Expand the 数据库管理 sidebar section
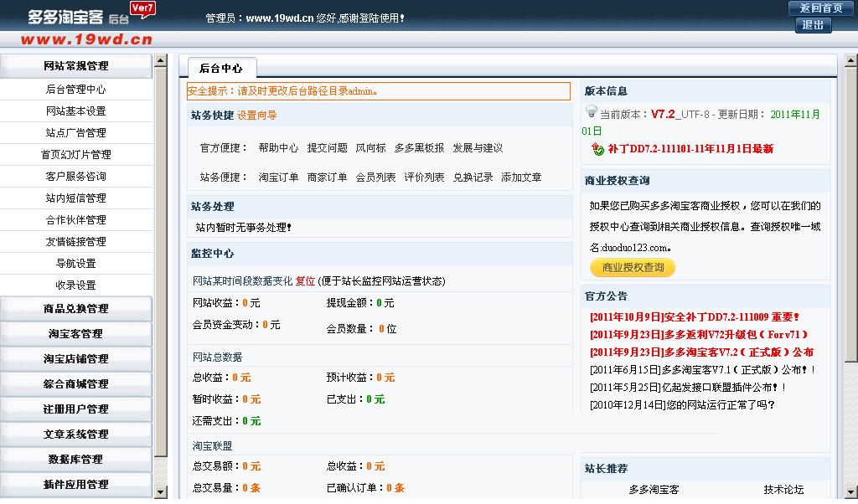 [76, 459]
